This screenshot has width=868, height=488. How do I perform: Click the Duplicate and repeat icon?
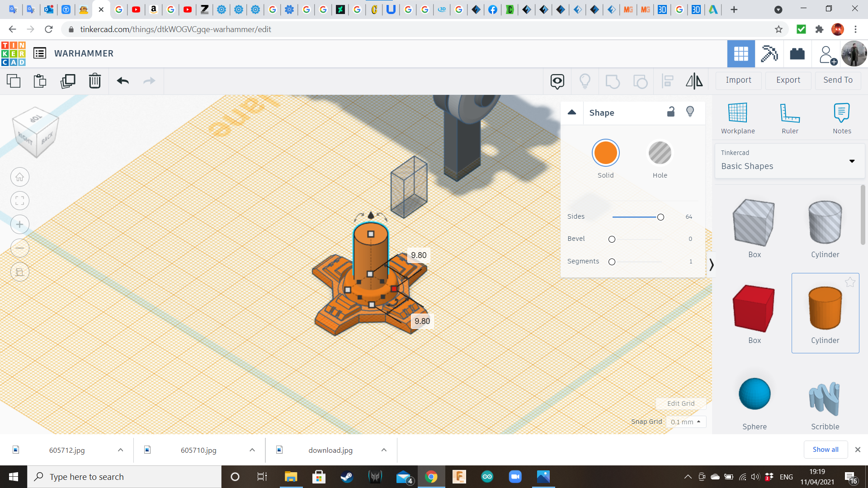68,81
